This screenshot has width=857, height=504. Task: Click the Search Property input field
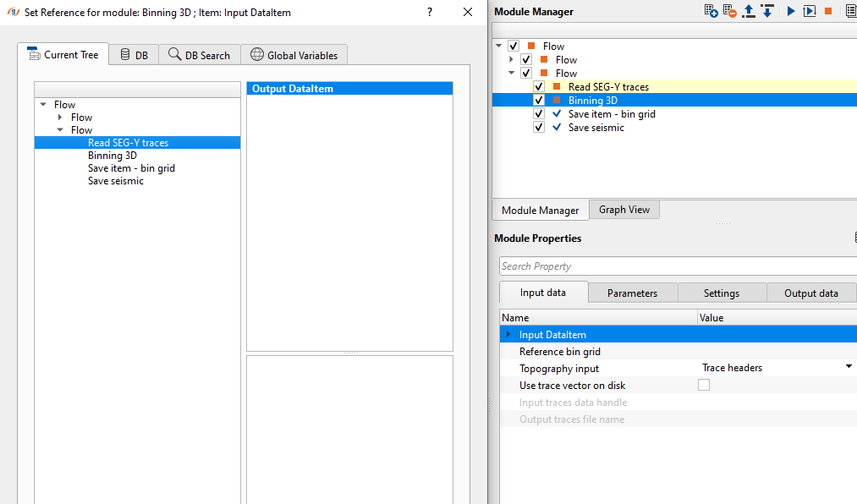(x=677, y=266)
